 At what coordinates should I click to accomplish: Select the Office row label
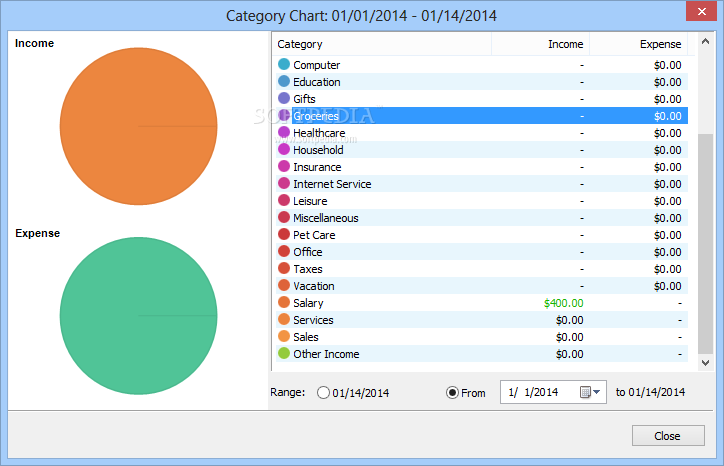(x=308, y=252)
